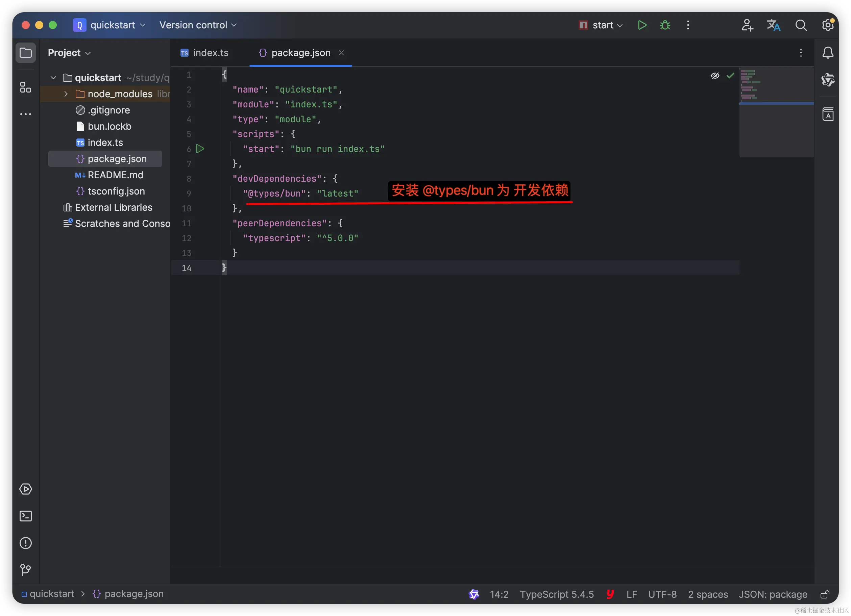The image size is (851, 616).
Task: Click the editor minimap preview
Action: click(776, 112)
